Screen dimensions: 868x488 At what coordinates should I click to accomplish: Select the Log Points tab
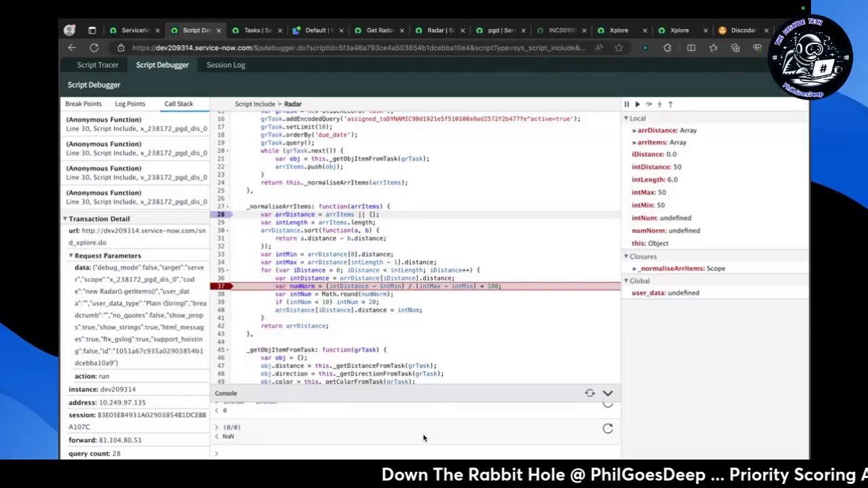pyautogui.click(x=130, y=103)
